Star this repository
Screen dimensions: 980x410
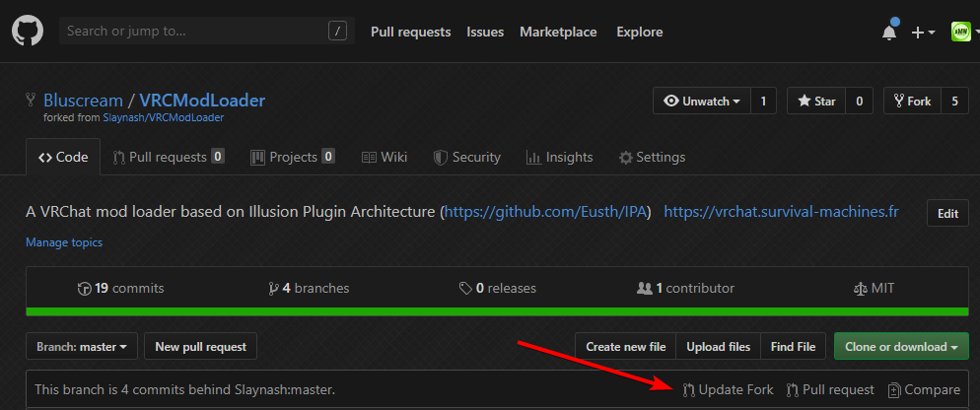[816, 101]
